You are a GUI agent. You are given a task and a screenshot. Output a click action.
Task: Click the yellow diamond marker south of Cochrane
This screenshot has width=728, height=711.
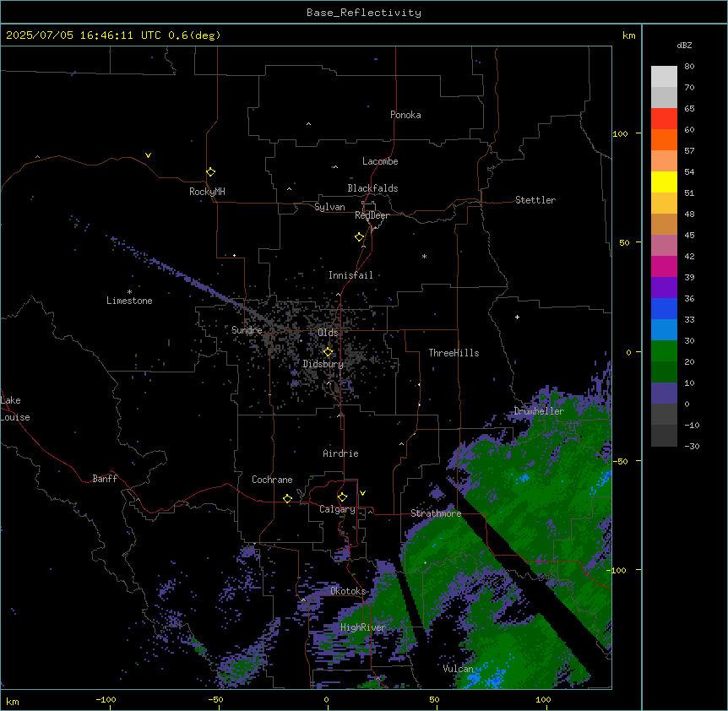click(x=287, y=498)
